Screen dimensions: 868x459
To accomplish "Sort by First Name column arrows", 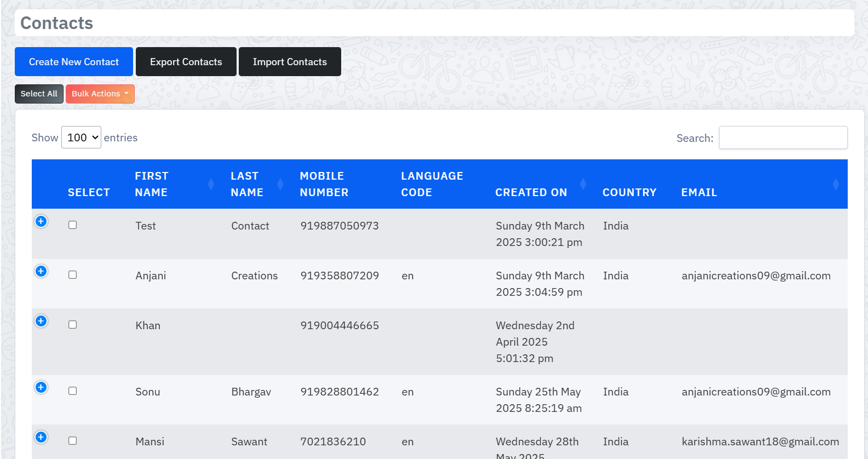I will pyautogui.click(x=211, y=184).
